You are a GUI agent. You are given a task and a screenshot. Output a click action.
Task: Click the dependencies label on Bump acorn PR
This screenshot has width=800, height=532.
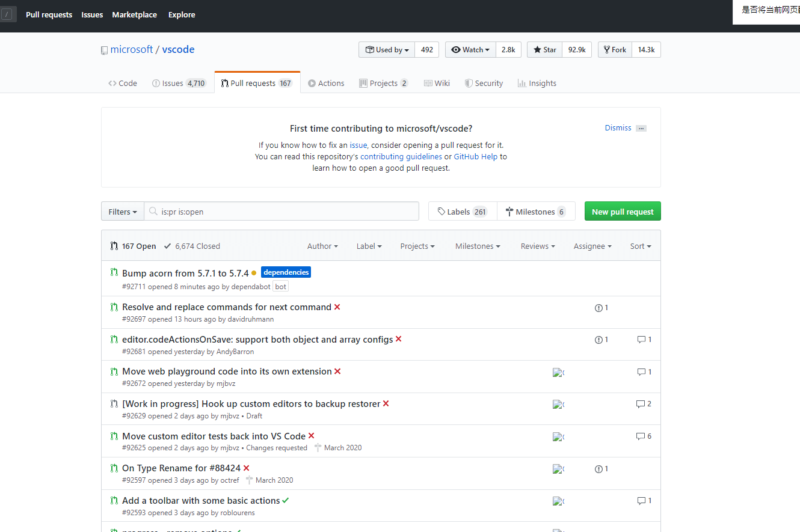(286, 272)
